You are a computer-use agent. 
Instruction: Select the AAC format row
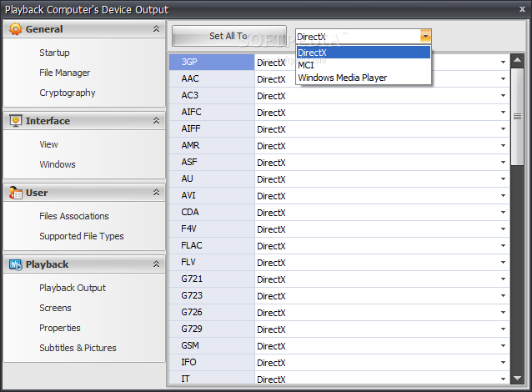click(x=212, y=78)
